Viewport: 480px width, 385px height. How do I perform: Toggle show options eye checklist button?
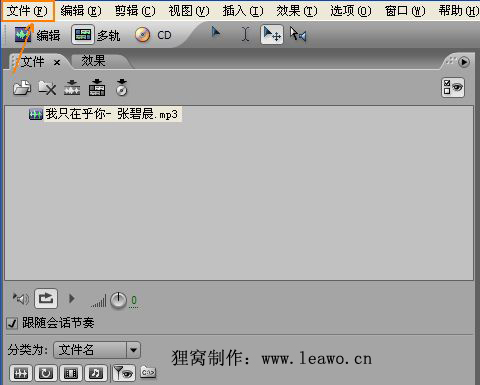click(453, 88)
